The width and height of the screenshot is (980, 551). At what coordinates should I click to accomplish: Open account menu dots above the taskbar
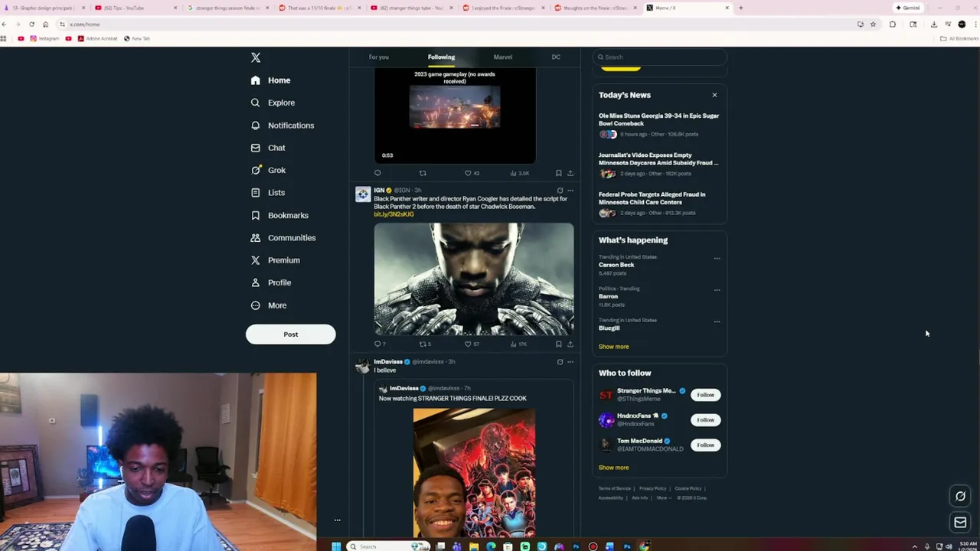point(337,520)
